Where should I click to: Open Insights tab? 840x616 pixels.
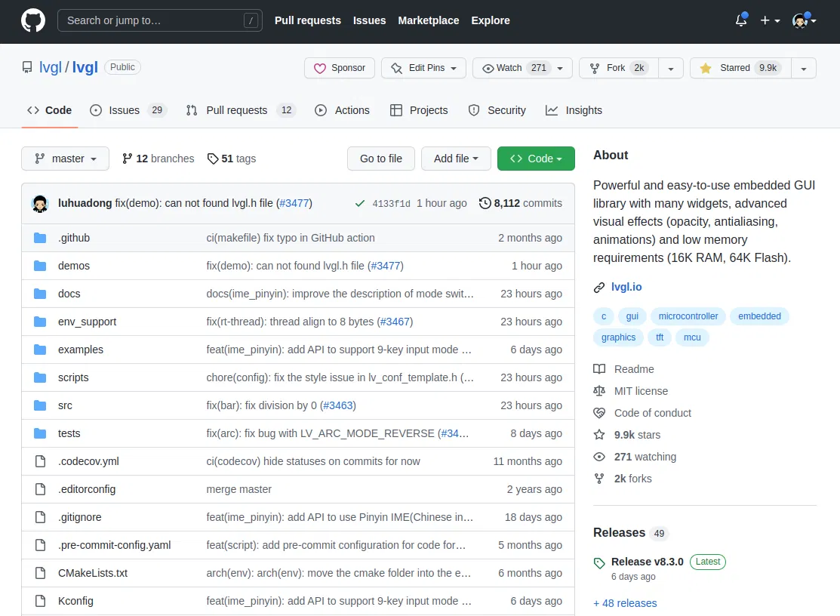click(574, 110)
